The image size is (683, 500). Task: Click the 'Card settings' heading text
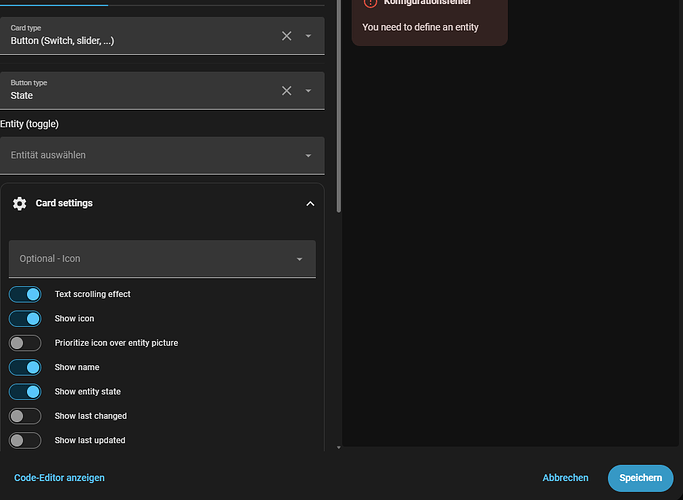(x=64, y=203)
